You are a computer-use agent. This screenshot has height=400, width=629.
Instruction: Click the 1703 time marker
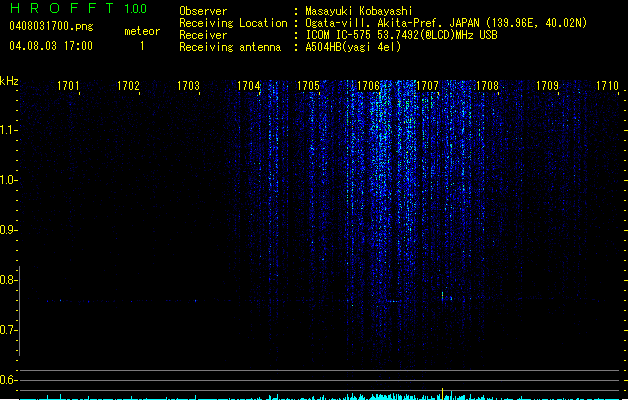pyautogui.click(x=188, y=86)
